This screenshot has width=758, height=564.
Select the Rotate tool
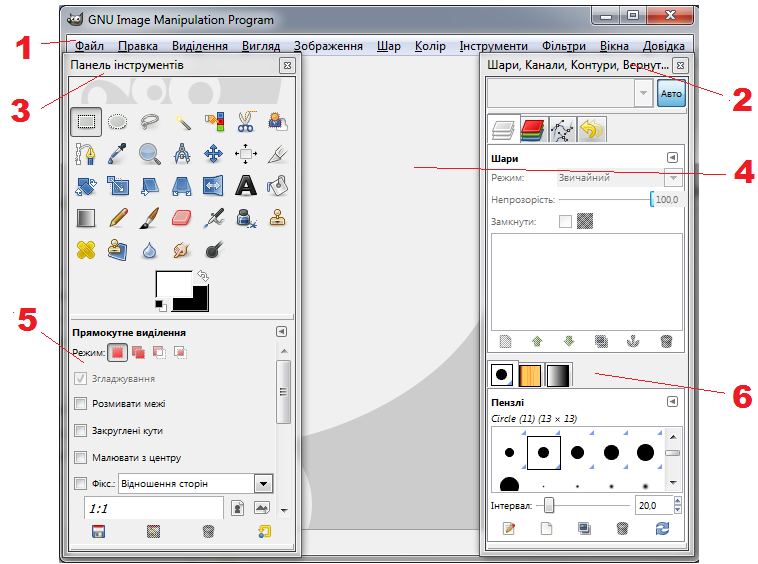coord(86,186)
